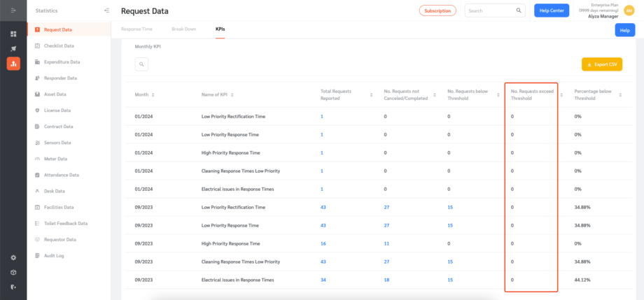Click the Request Data sidebar icon

pos(37,29)
